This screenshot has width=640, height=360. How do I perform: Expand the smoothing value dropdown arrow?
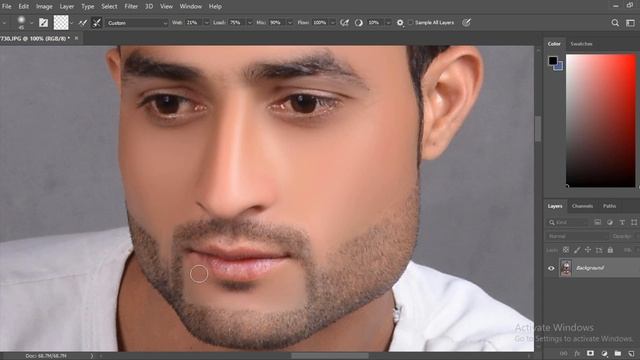coord(388,23)
